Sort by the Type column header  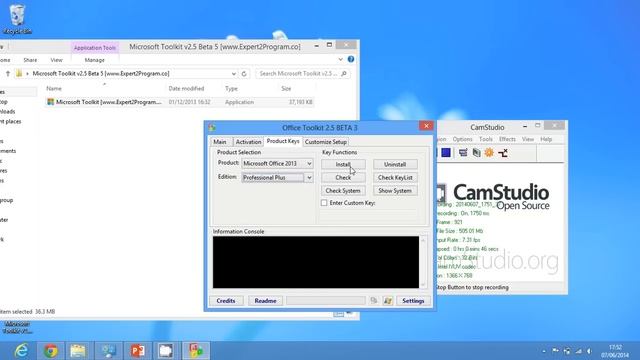231,89
